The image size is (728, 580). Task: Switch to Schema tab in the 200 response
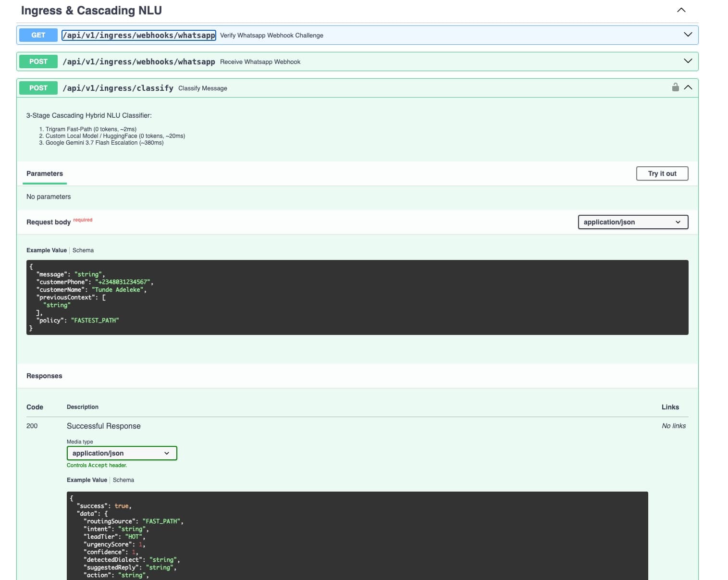[123, 480]
